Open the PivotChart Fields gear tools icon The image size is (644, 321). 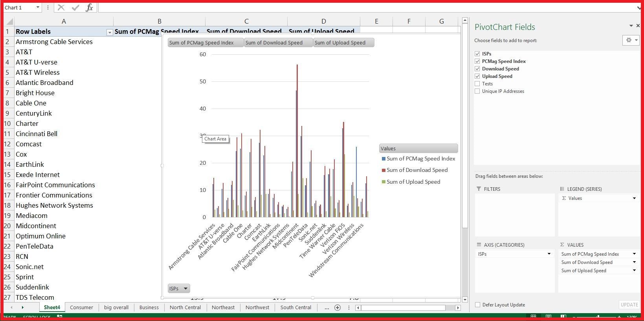629,40
